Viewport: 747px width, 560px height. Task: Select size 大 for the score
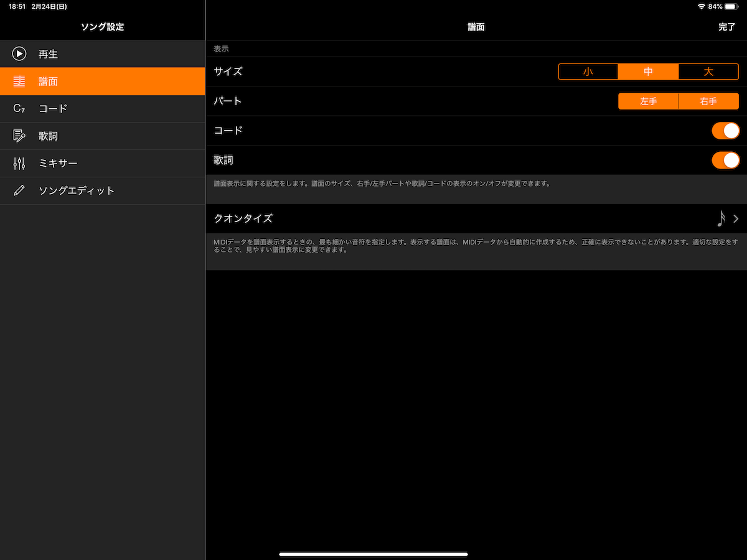coord(708,72)
